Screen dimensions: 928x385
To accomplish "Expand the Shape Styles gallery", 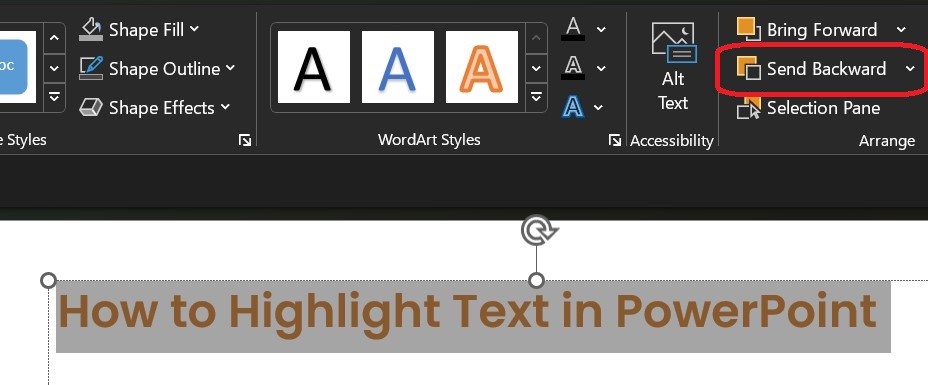I will tap(54, 97).
